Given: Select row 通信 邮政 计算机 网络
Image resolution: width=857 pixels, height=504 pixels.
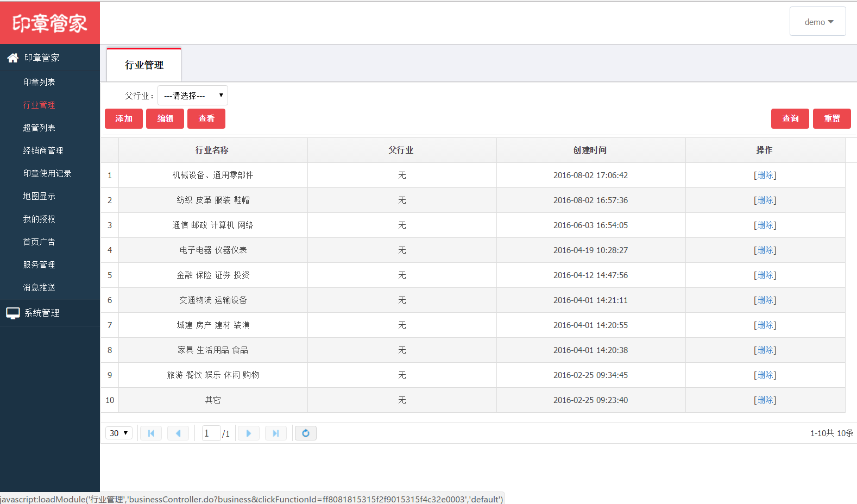Looking at the screenshot, I should [472, 225].
